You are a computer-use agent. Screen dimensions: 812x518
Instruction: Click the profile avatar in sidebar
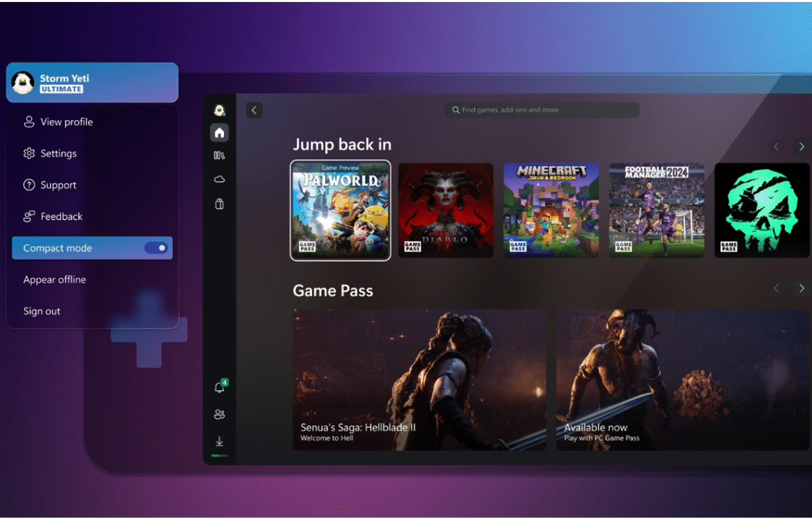(x=219, y=110)
